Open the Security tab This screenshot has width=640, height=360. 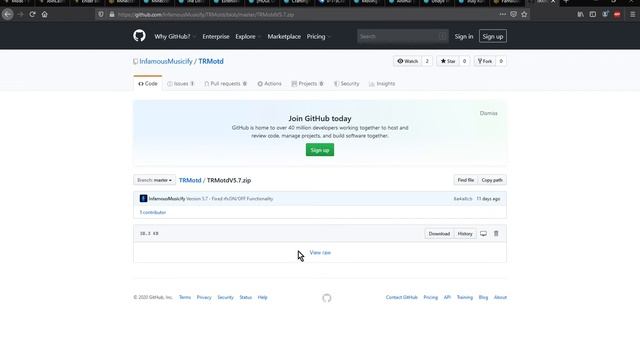point(347,84)
